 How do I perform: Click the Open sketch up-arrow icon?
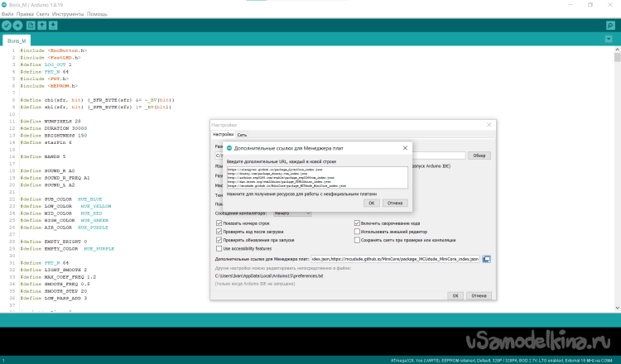coord(42,25)
